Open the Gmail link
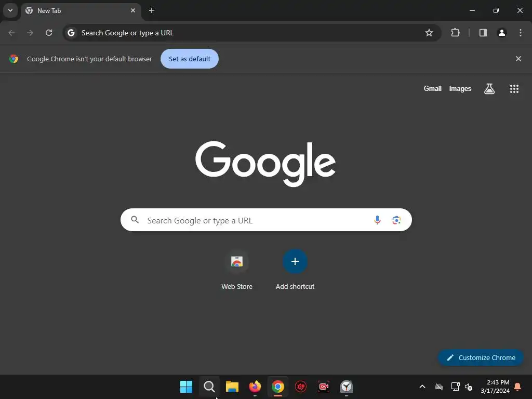Screen dimensions: 532x399 point(433,88)
